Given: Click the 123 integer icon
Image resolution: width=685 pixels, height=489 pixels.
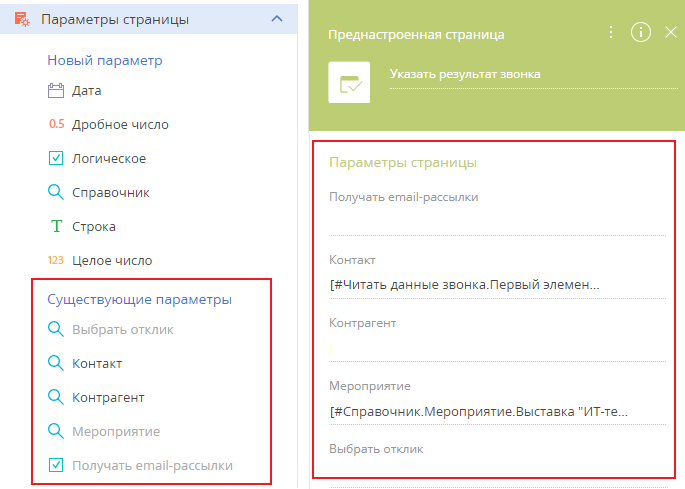Looking at the screenshot, I should [x=55, y=260].
